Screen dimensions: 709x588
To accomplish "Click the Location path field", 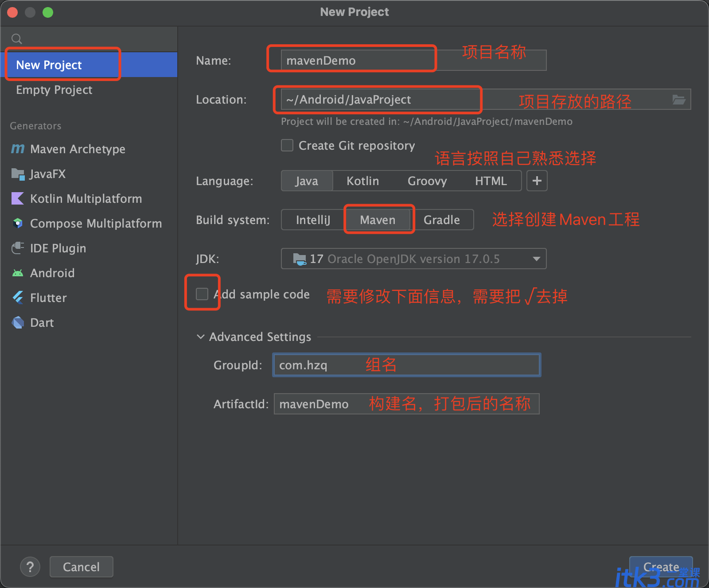I will coord(486,99).
